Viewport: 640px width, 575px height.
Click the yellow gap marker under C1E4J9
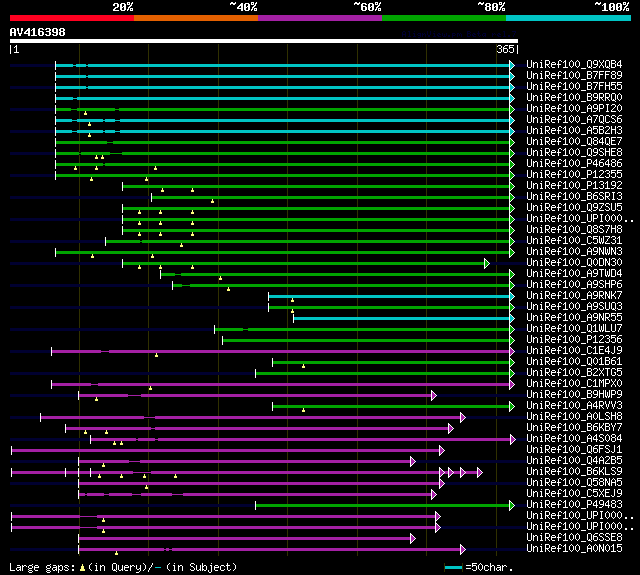pyautogui.click(x=156, y=355)
